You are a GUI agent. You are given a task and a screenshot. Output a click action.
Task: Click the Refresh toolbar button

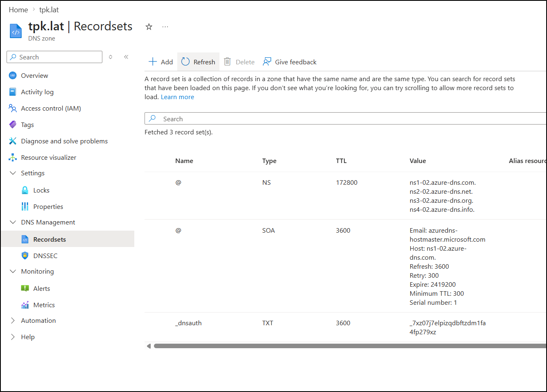pos(199,62)
